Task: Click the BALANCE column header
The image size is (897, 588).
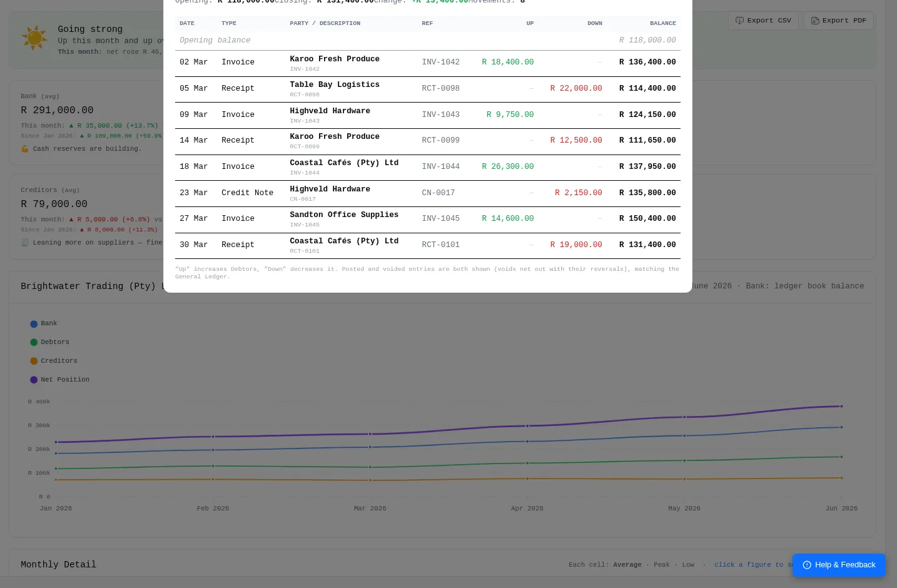Action: (662, 24)
